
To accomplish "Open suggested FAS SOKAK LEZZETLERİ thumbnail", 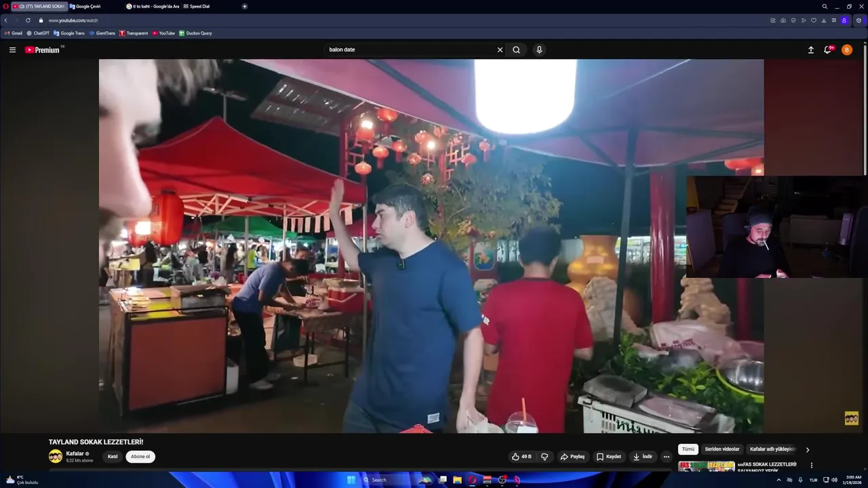I will (x=706, y=466).
